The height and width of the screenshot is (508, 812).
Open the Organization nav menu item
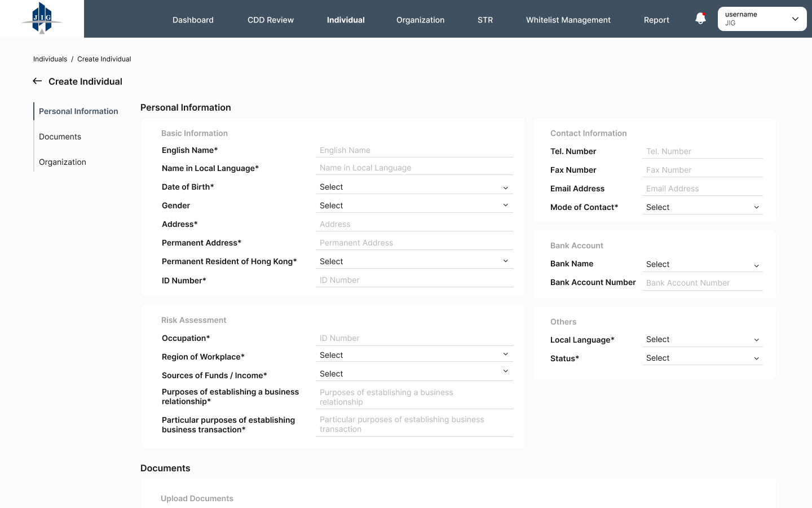pyautogui.click(x=420, y=20)
